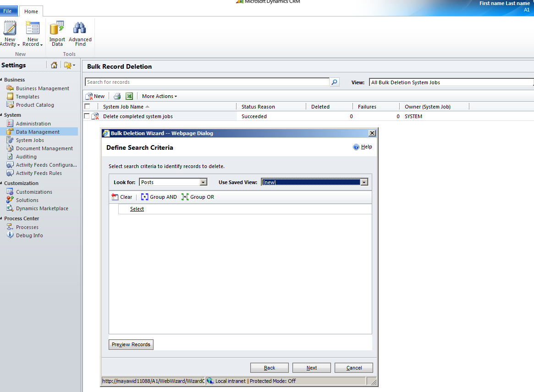The image size is (534, 392).
Task: Check the Delete completed system jobs row checkbox
Action: pos(87,116)
